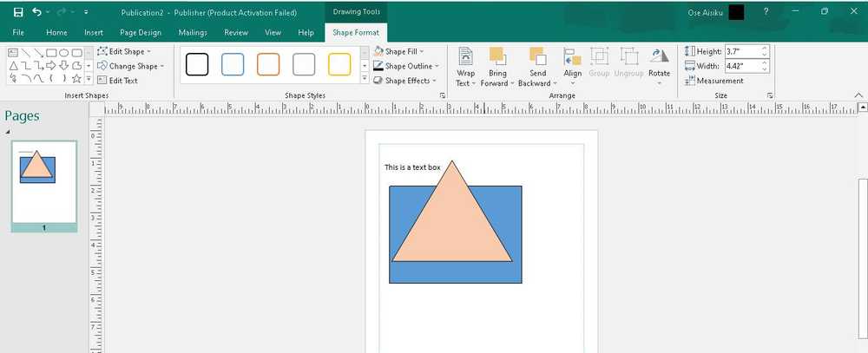
Task: Apply the orange outline shape style
Action: point(268,64)
